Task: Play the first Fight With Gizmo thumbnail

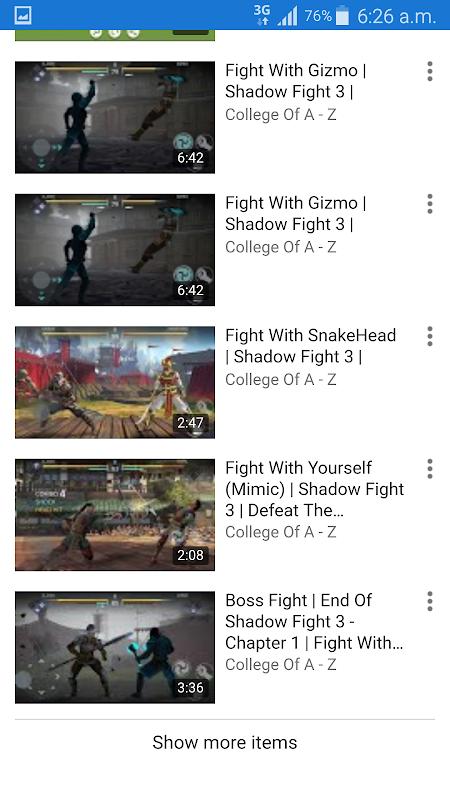Action: [x=115, y=117]
